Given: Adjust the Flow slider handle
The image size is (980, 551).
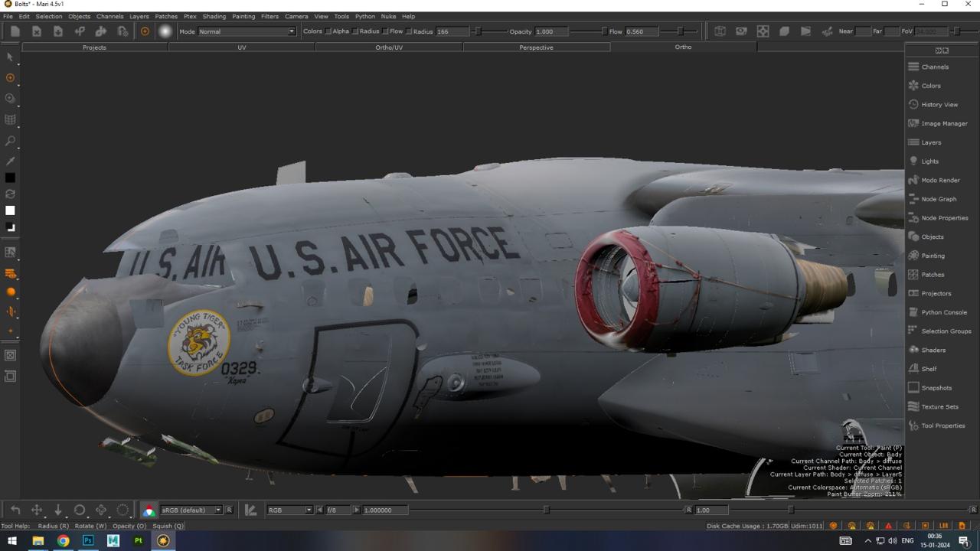Looking at the screenshot, I should pos(681,31).
